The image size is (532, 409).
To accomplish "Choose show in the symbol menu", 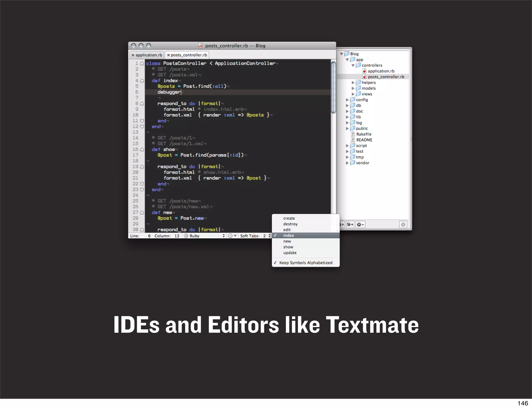I will click(306, 247).
